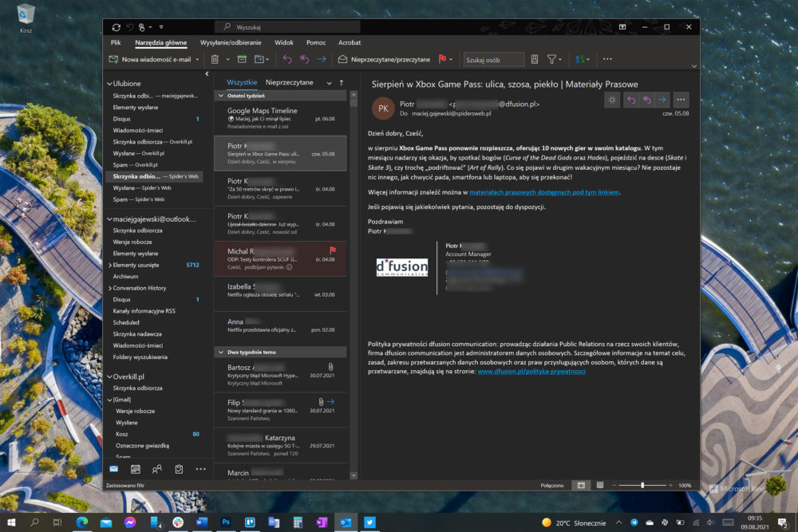This screenshot has height=532, width=798.
Task: Switch to Reading view in status bar
Action: (600, 485)
